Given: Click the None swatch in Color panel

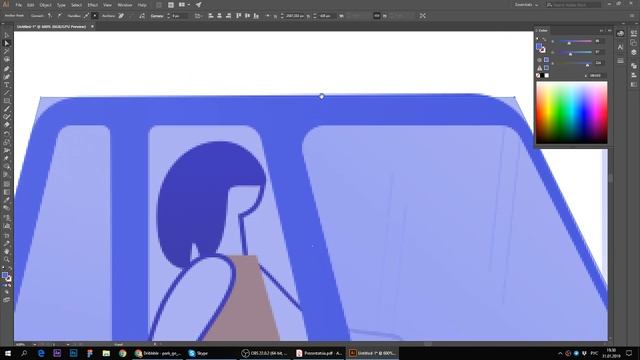Looking at the screenshot, I should tap(538, 76).
